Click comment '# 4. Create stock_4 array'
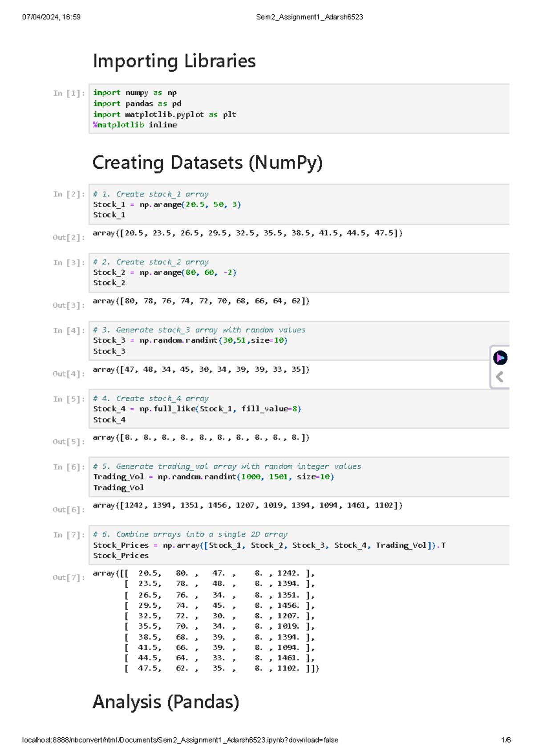 pos(151,398)
